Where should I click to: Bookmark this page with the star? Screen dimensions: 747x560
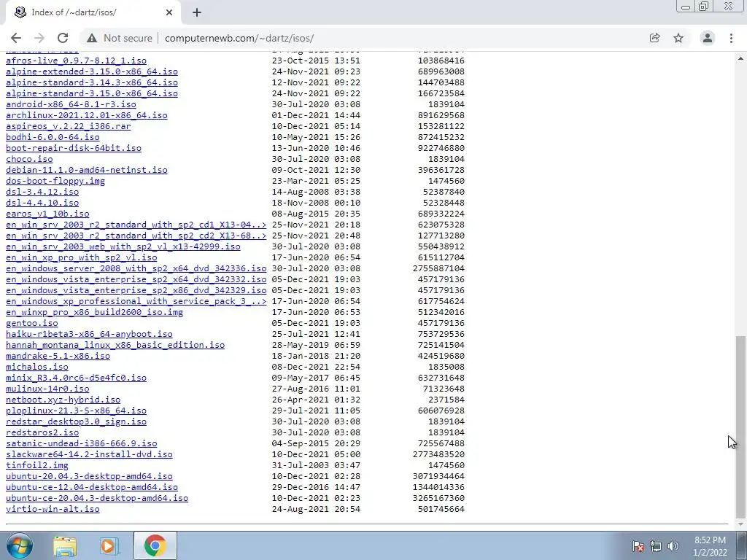tap(678, 38)
